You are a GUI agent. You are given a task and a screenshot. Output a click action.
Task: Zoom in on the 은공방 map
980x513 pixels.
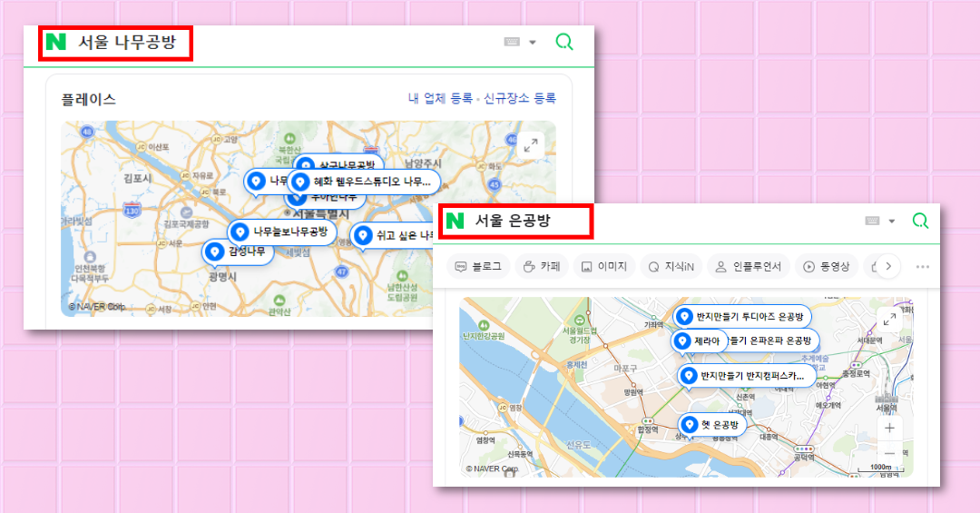click(x=889, y=429)
